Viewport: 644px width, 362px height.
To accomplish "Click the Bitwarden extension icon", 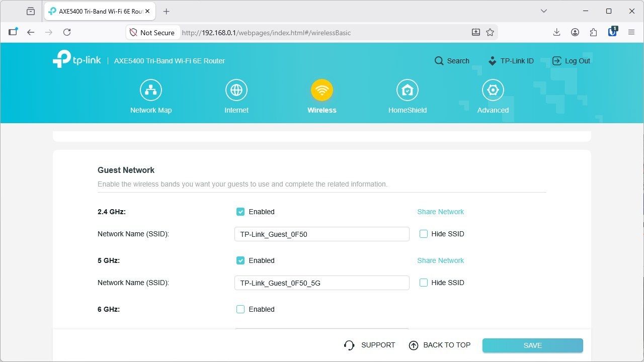I will click(612, 31).
